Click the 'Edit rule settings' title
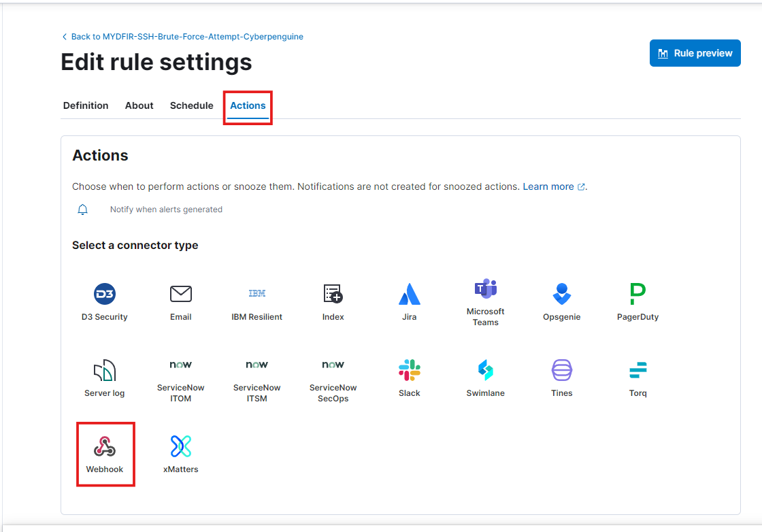The height and width of the screenshot is (532, 762). [x=156, y=62]
